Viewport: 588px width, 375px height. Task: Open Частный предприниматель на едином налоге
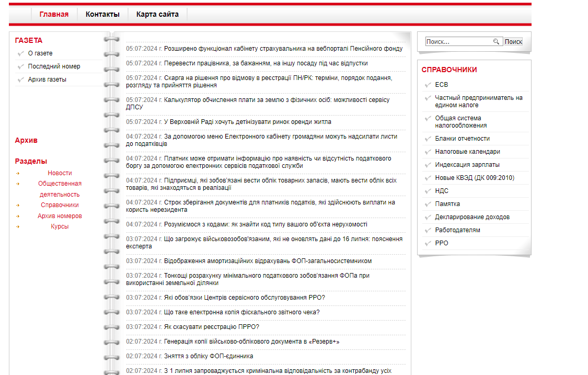tap(478, 101)
